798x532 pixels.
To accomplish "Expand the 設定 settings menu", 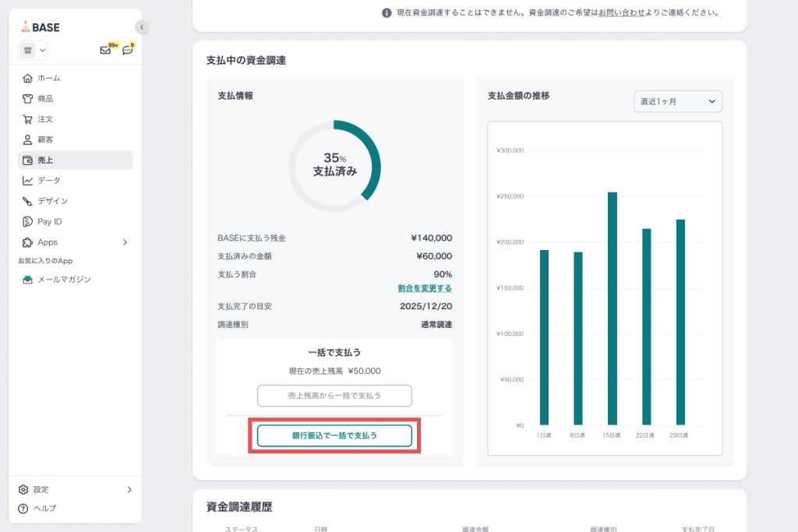I will coord(129,489).
